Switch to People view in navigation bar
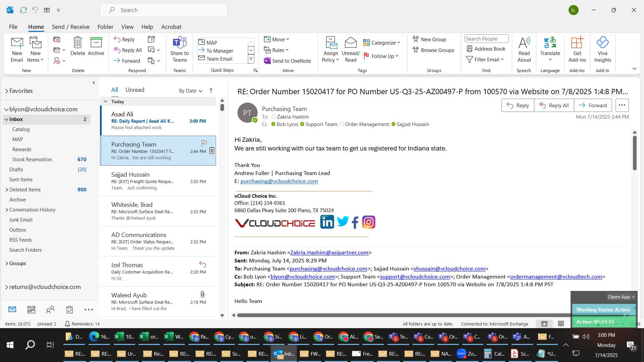Viewport: 644px width, 362px height. click(50, 309)
